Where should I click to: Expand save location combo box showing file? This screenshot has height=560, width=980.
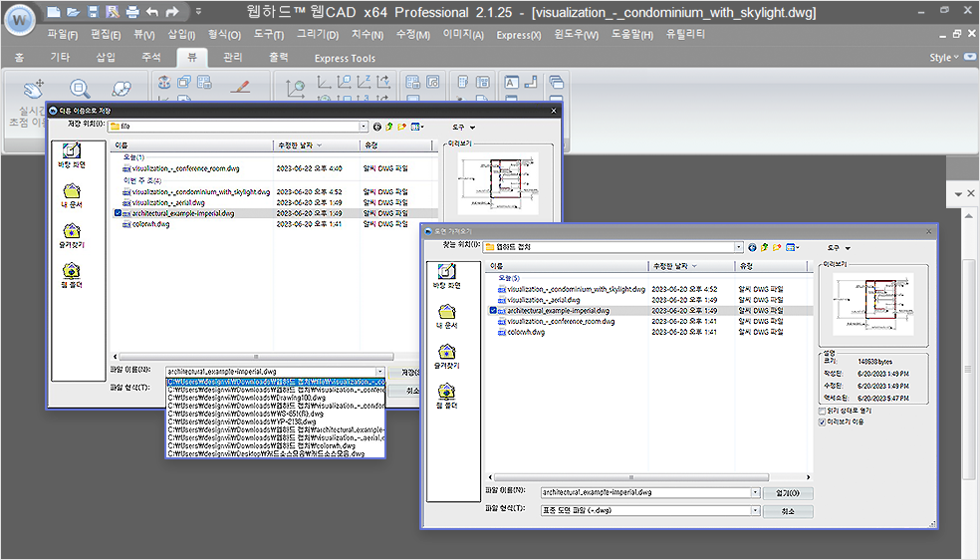364,127
